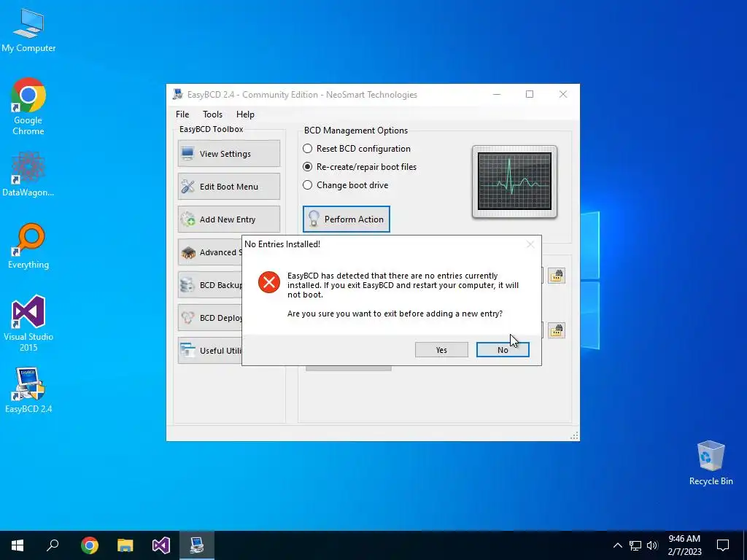Show hidden system tray icons
The image size is (747, 560).
coord(617,545)
